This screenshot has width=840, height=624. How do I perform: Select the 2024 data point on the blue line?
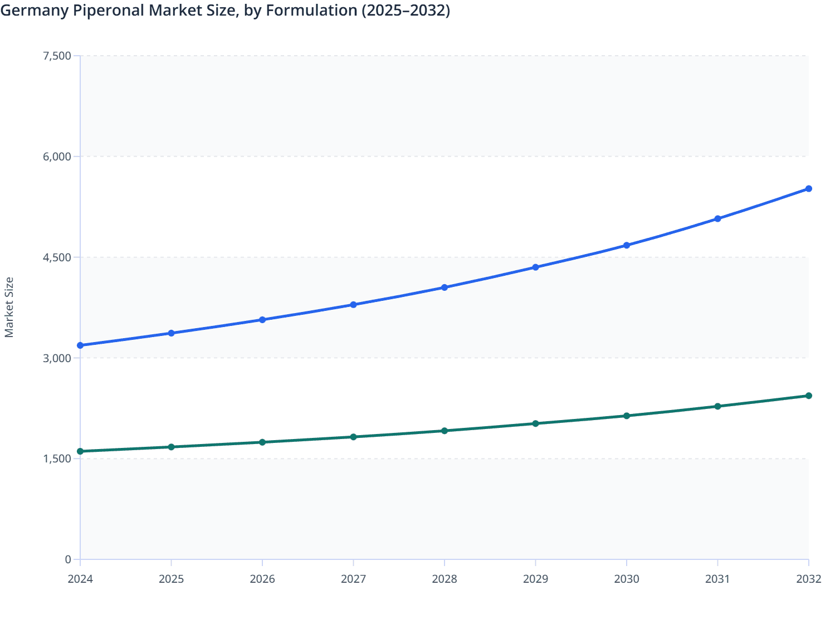80,345
